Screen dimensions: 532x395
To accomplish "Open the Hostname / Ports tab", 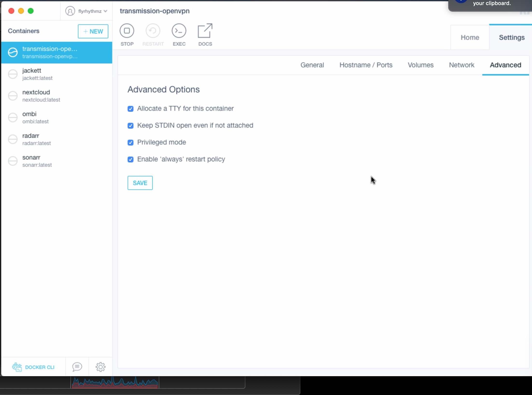I will [x=366, y=65].
